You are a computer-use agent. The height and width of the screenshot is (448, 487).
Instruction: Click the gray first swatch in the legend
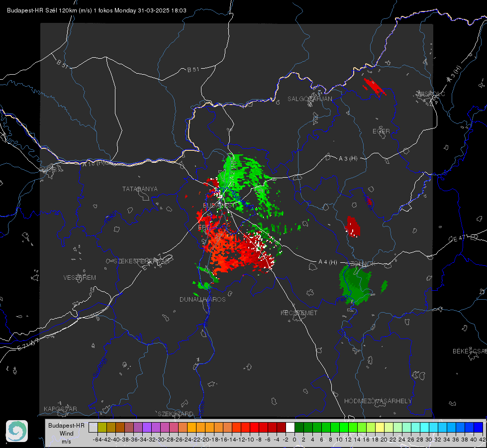point(93,427)
